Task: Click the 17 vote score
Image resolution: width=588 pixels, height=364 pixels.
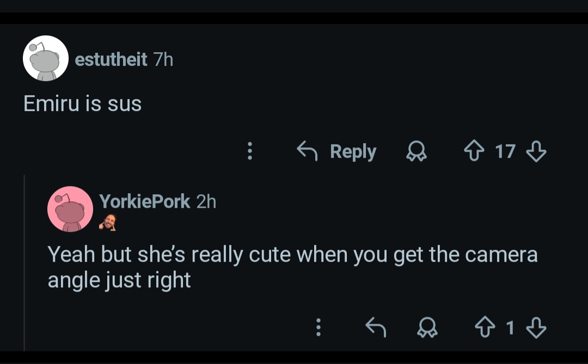Action: click(505, 151)
